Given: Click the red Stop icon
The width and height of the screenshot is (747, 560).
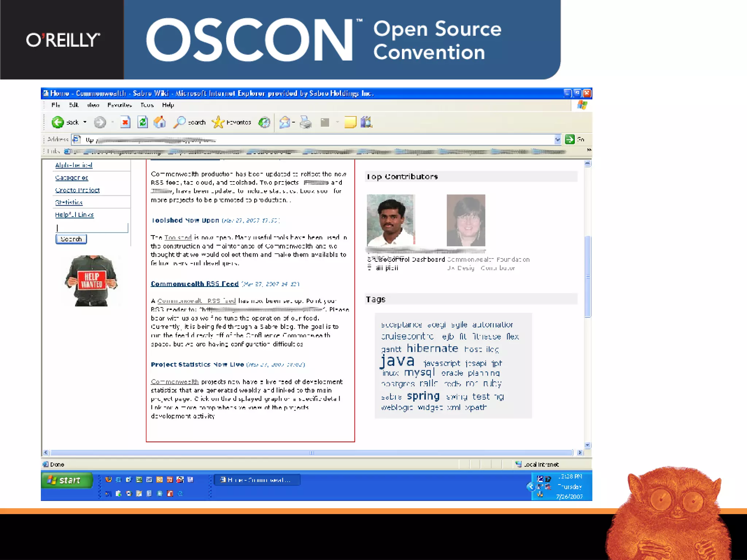Looking at the screenshot, I should [x=125, y=122].
